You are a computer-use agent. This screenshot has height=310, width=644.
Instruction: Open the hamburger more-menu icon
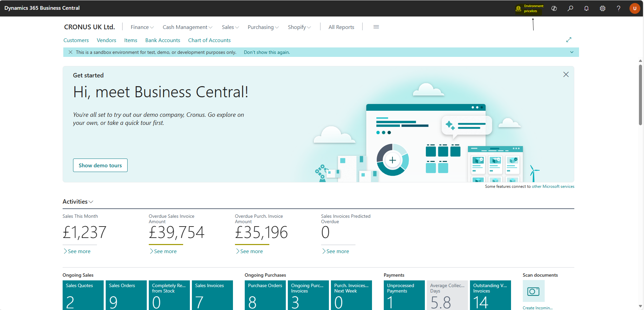376,27
